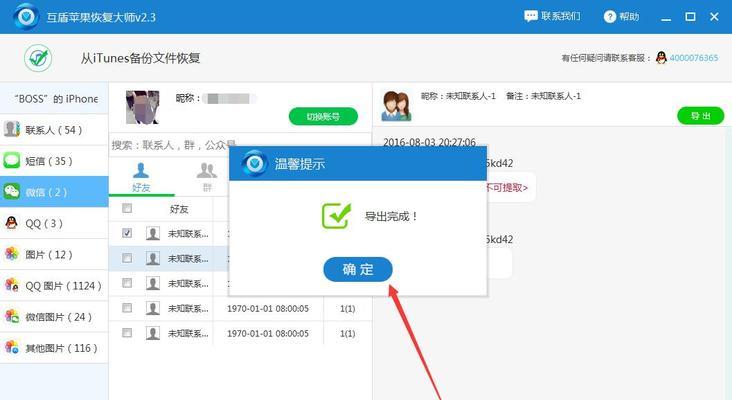Select 图片 (12) category
The image size is (732, 400).
[54, 254]
